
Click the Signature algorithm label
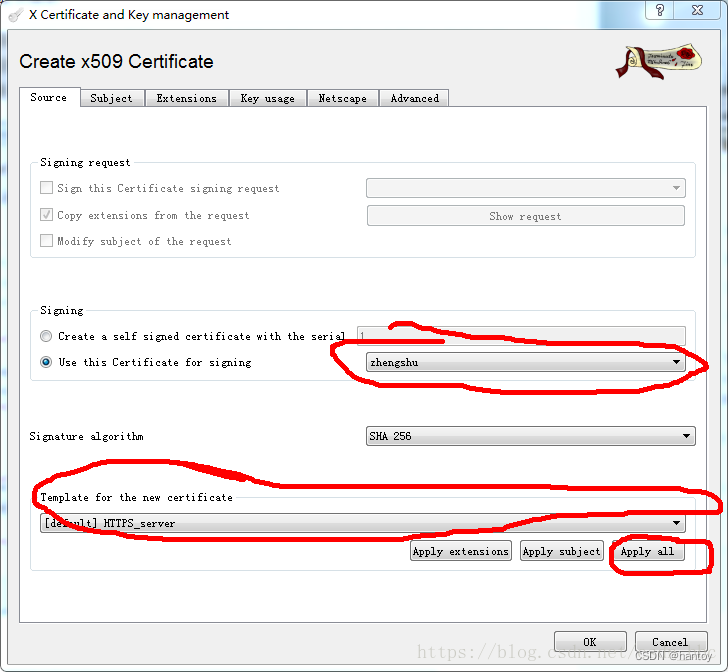[x=86, y=437]
